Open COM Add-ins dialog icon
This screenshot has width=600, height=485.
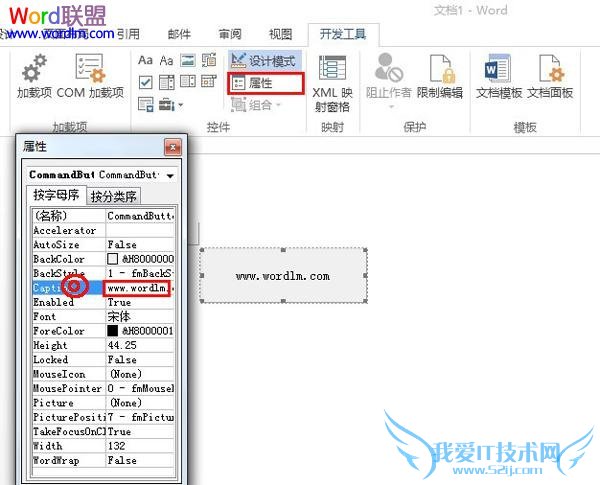point(90,76)
